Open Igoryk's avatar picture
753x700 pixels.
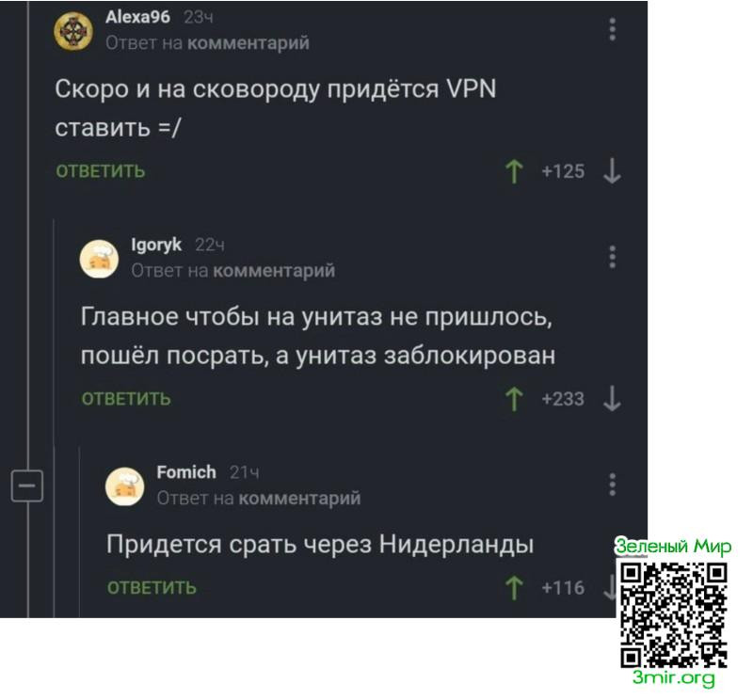pos(99,259)
